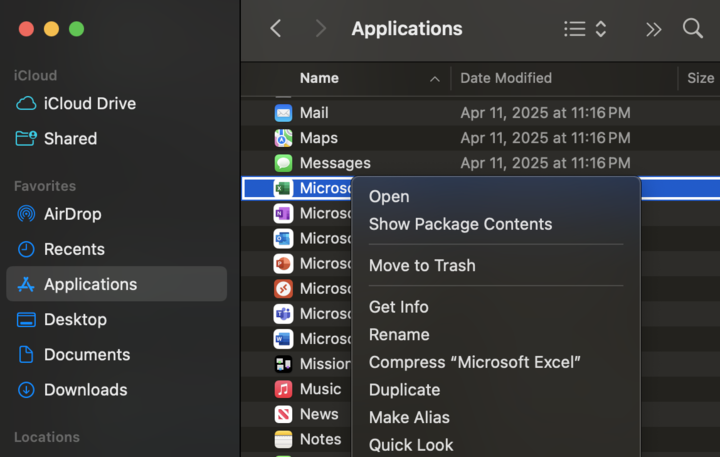Click the Shared folder sidebar icon

point(26,138)
